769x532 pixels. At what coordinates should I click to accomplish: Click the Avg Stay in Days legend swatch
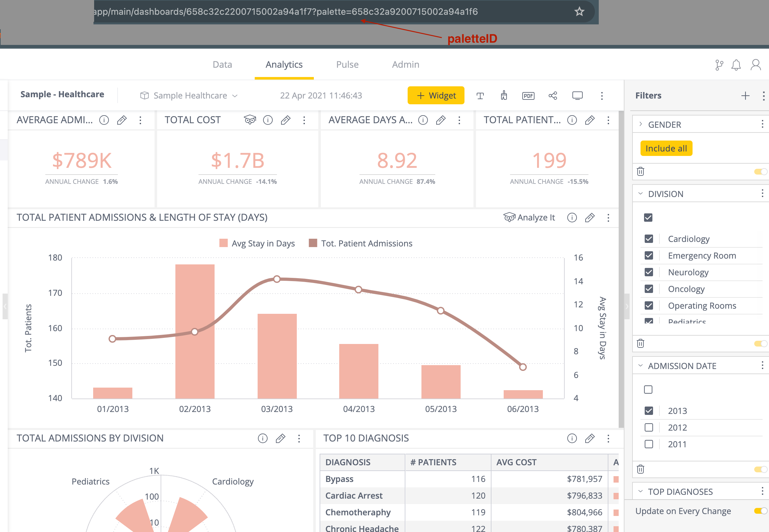(224, 243)
